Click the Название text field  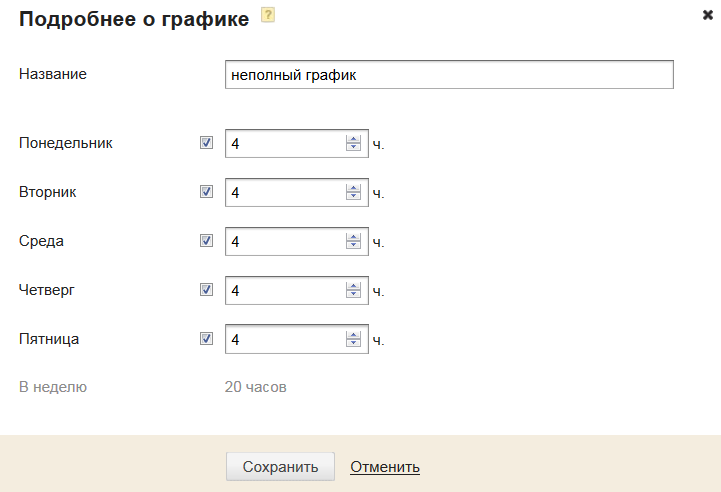click(449, 75)
